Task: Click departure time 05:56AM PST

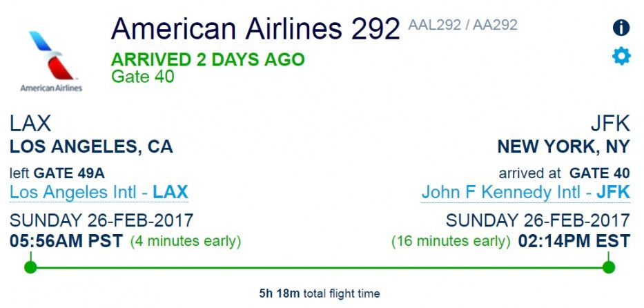Action: pyautogui.click(x=66, y=241)
